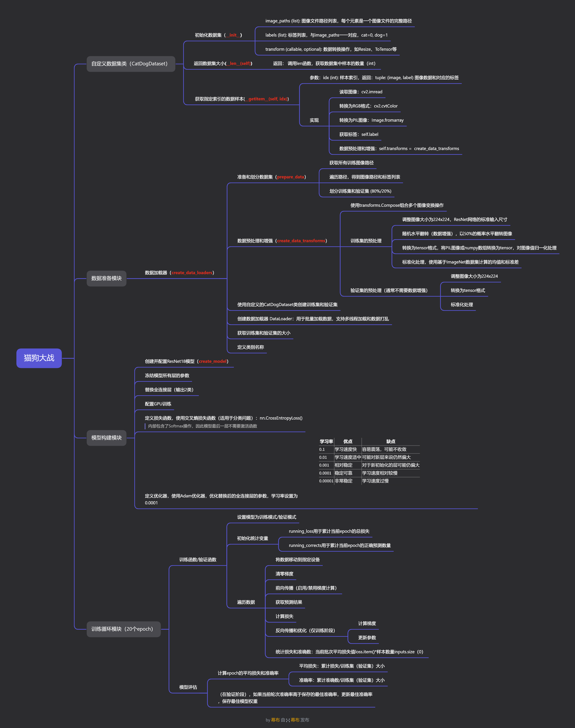Click the red create_model label
The height and width of the screenshot is (728, 575).
[212, 361]
